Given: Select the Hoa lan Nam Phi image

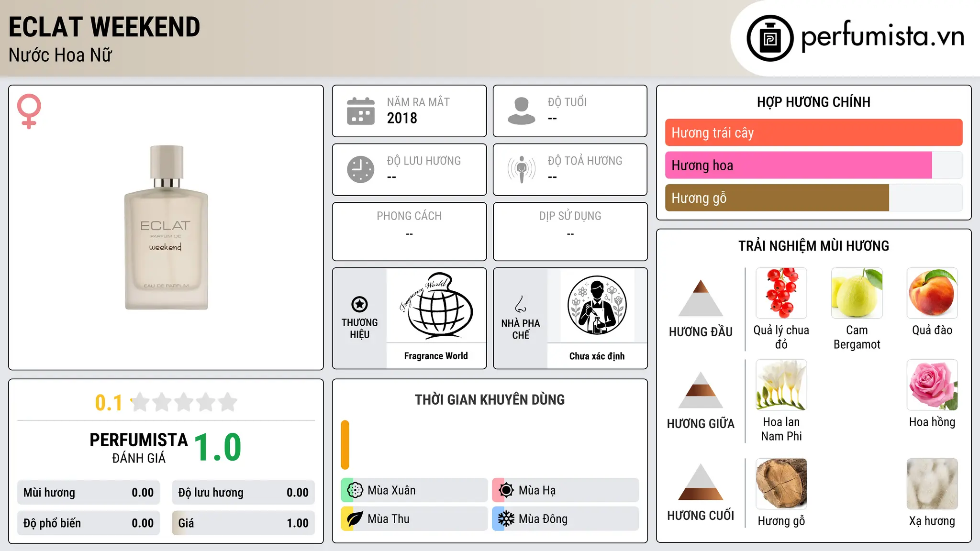Looking at the screenshot, I should (781, 385).
